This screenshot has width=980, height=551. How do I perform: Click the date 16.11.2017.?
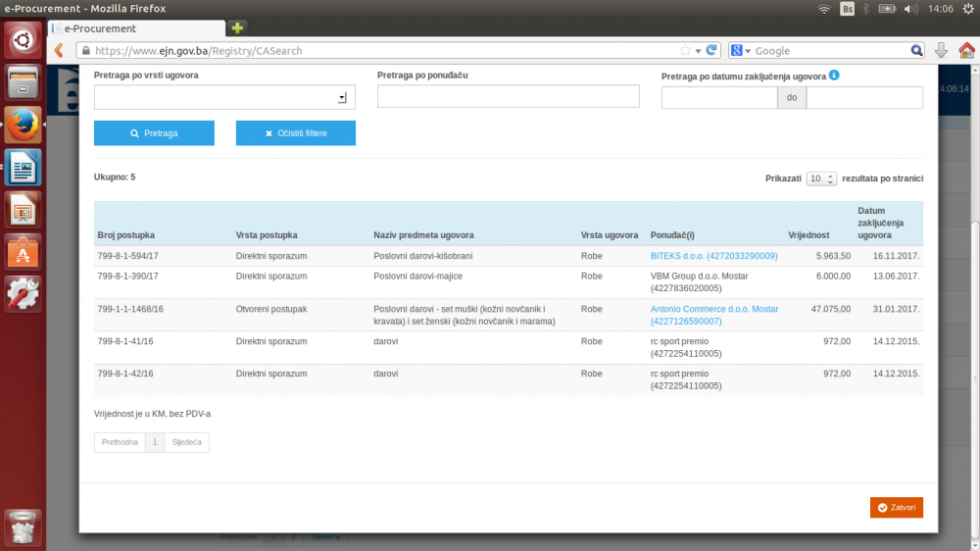pyautogui.click(x=897, y=256)
